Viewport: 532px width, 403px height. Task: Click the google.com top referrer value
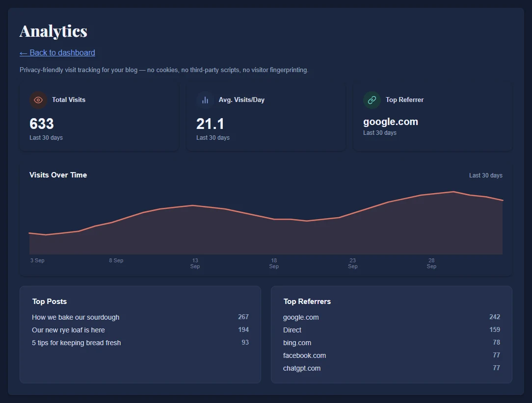pyautogui.click(x=391, y=122)
